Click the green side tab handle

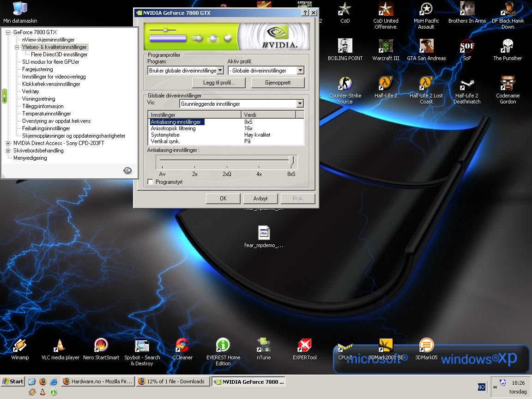coord(5,96)
